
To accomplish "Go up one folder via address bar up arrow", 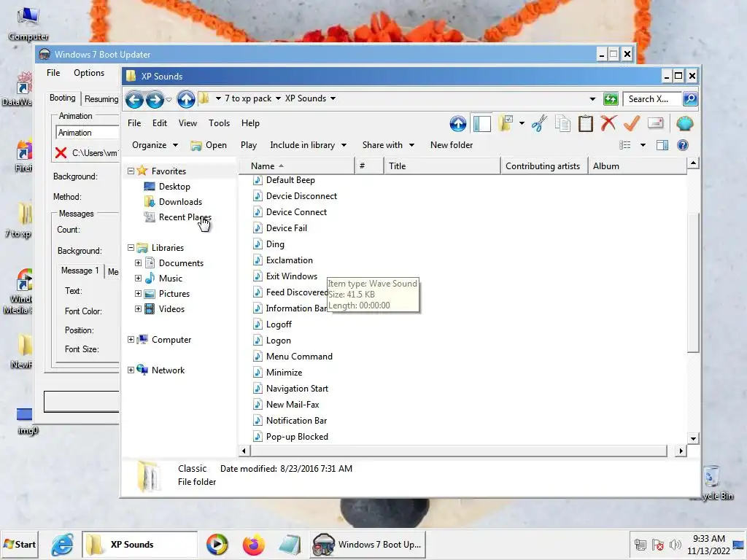I will 186,99.
